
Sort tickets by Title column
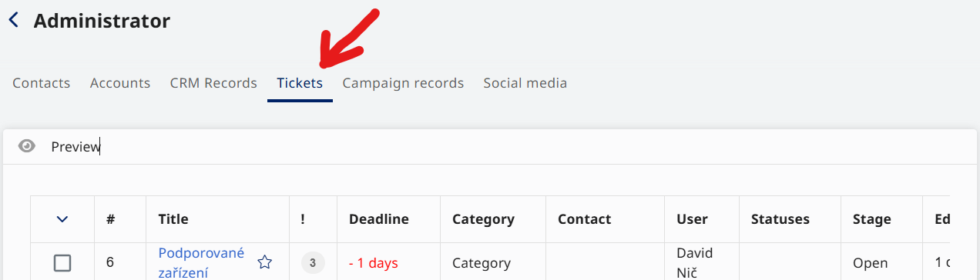pos(173,219)
